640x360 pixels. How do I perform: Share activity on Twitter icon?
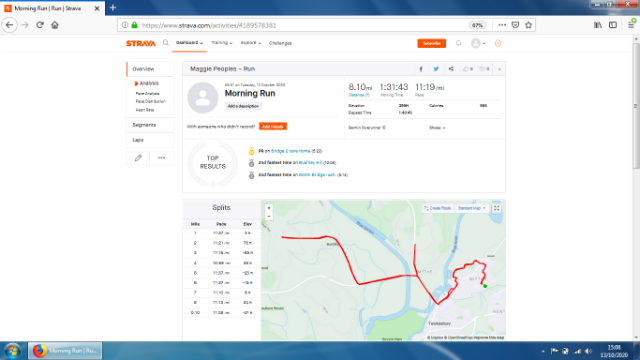point(436,69)
